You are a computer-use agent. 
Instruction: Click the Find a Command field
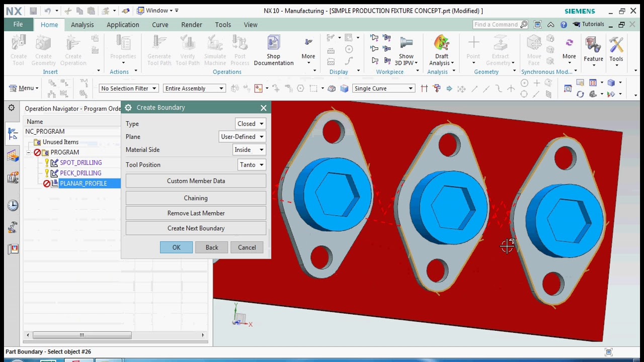[x=496, y=24]
